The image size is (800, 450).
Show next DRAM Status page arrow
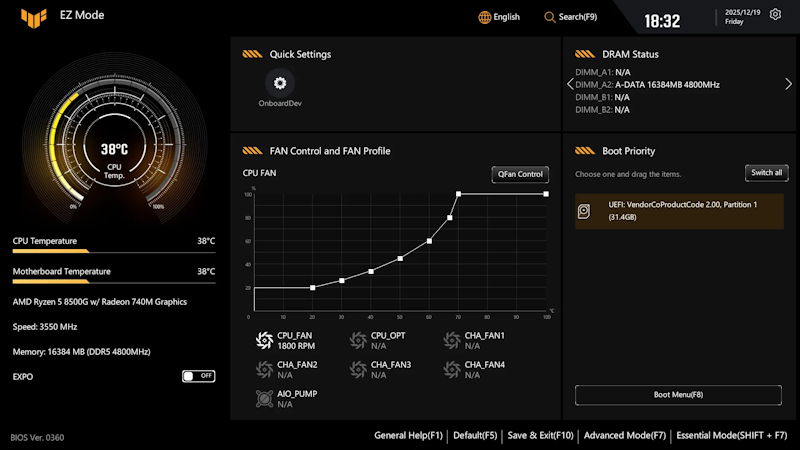click(788, 84)
